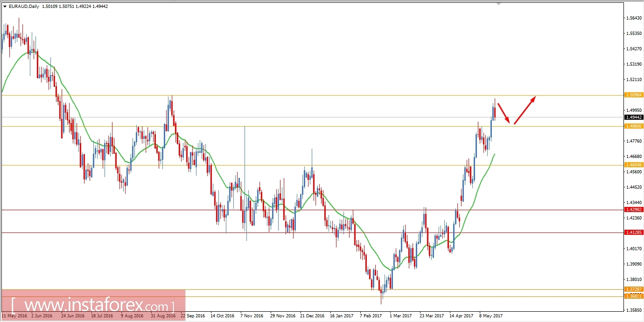644x322 pixels.
Task: Select the orange level tag 1.37287
Action: [x=634, y=289]
